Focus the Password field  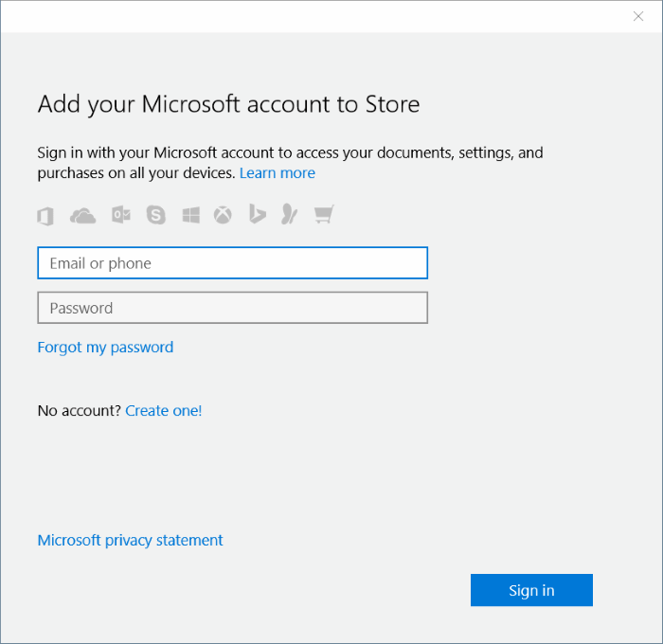(x=233, y=308)
